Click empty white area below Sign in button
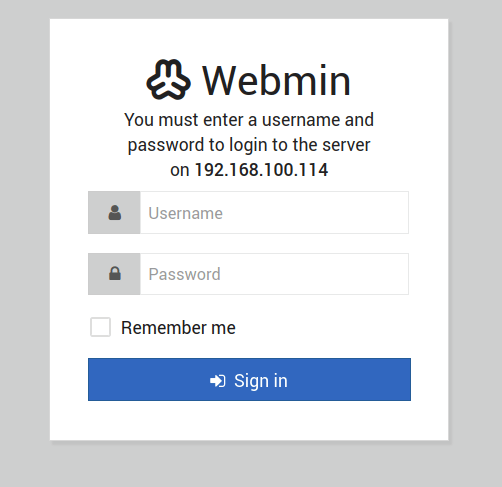Viewport: 502px width, 487px height. point(249,421)
